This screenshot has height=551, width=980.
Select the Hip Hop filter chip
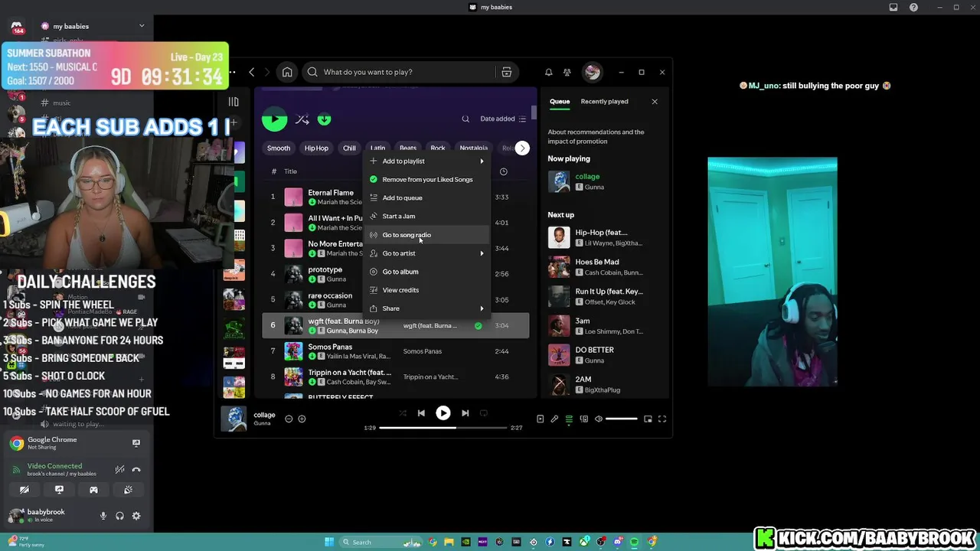click(x=316, y=148)
